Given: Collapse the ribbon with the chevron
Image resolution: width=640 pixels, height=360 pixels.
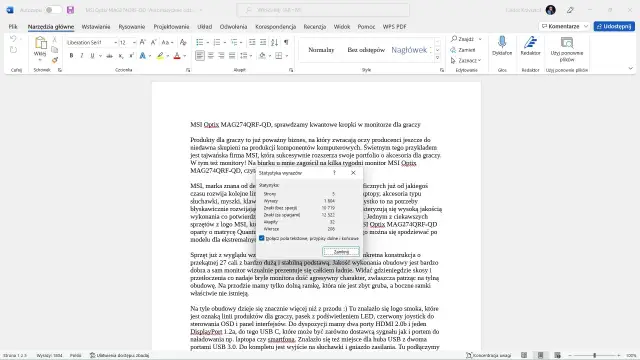Looking at the screenshot, I should click(x=631, y=69).
